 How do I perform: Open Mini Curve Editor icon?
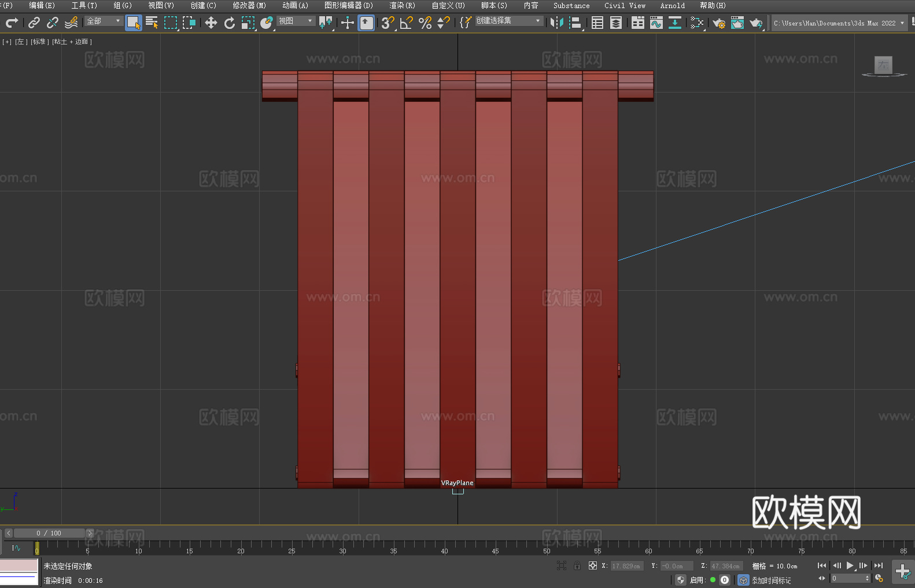click(x=16, y=548)
